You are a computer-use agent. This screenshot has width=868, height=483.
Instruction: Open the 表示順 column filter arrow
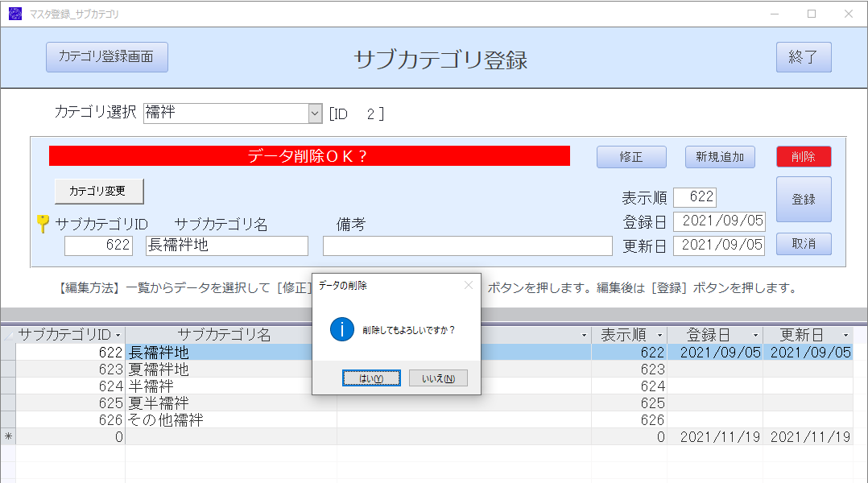click(x=660, y=335)
